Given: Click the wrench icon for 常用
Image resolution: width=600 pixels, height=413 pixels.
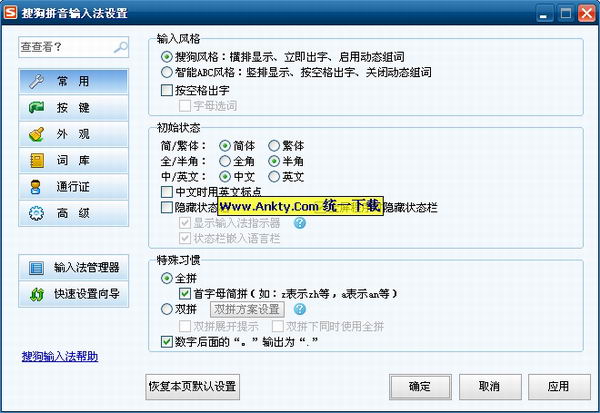Looking at the screenshot, I should 37,82.
